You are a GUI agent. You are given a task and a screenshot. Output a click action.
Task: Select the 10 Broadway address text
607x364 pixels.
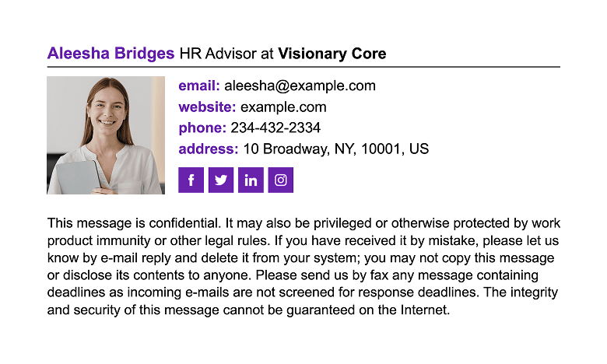tap(335, 149)
